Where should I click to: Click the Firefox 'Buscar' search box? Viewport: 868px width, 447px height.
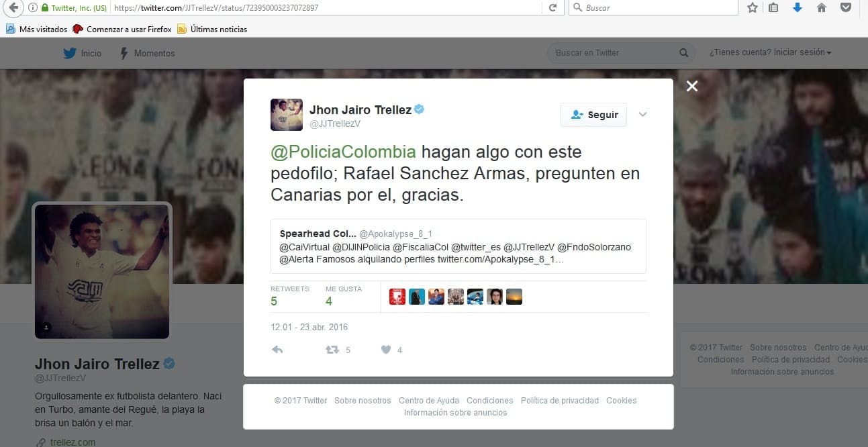653,8
